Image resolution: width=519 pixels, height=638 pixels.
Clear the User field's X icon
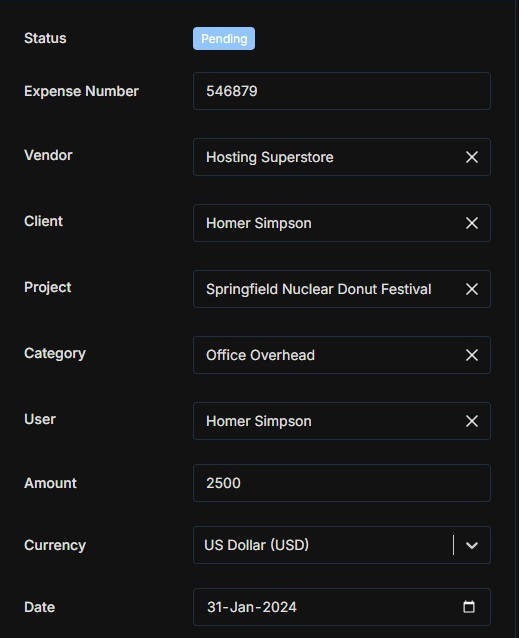point(472,421)
